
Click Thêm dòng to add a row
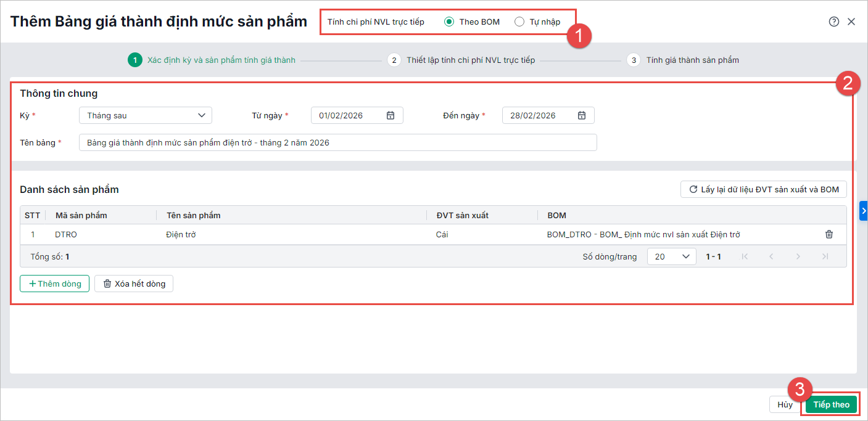coord(55,284)
